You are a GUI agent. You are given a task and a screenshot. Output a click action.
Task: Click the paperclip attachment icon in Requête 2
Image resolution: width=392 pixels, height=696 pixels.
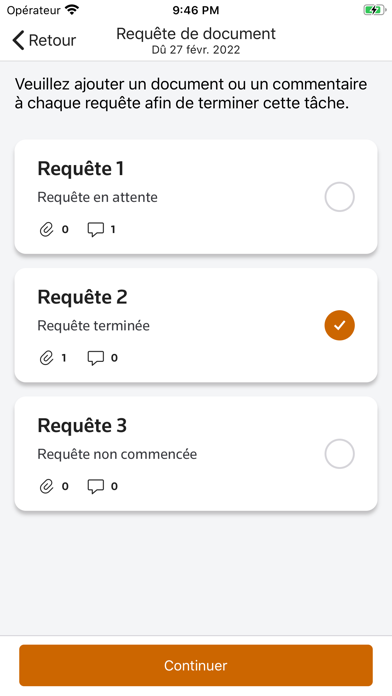click(x=46, y=358)
